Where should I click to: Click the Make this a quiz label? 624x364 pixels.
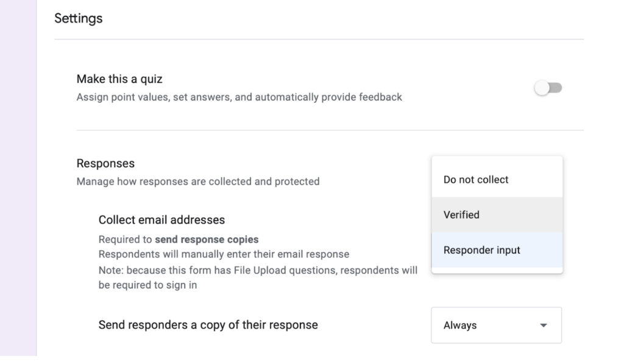[x=119, y=79]
